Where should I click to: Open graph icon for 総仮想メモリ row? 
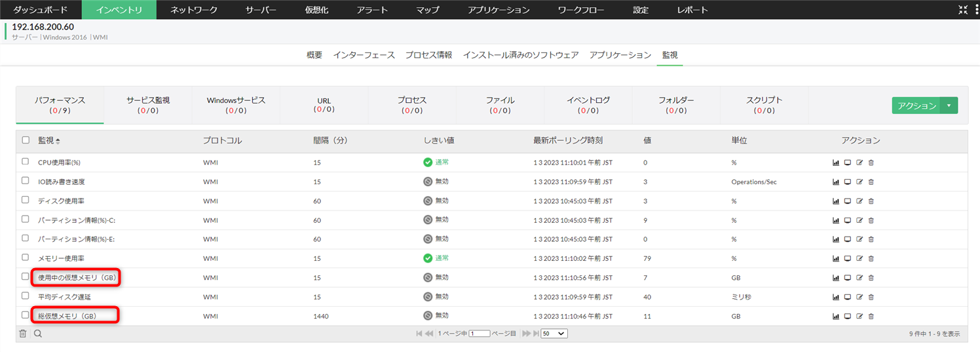835,317
